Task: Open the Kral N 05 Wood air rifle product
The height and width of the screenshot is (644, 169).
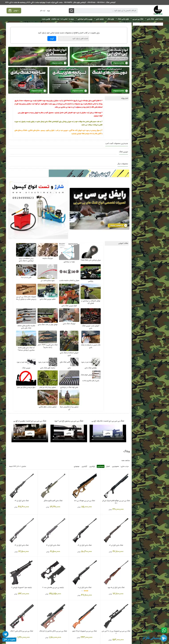Action: coord(116,572)
